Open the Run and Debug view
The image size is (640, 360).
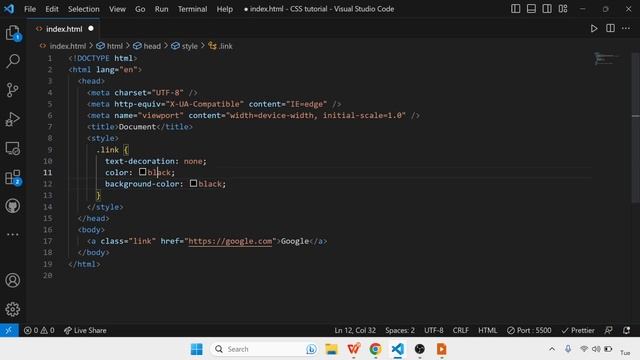pyautogui.click(x=13, y=119)
